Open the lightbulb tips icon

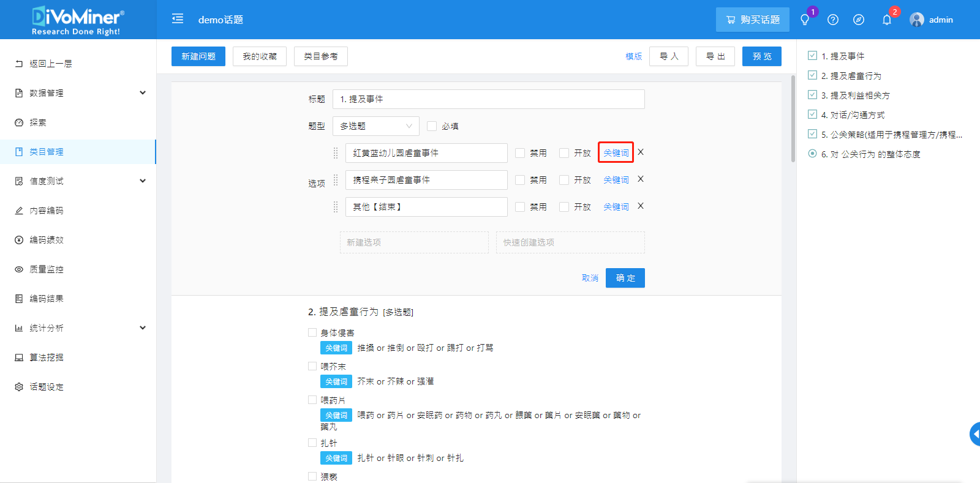[x=805, y=20]
